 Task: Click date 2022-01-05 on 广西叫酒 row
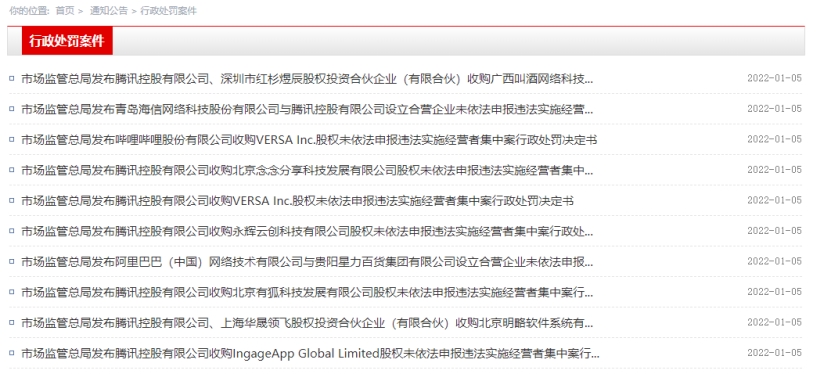click(x=774, y=78)
